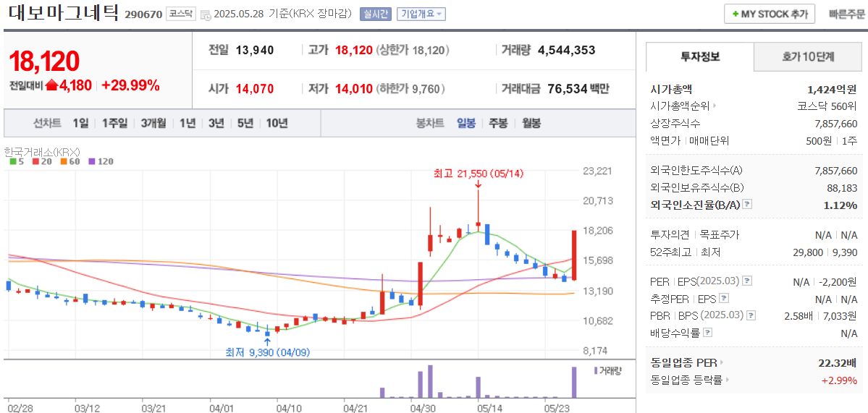
Task: Select the 3년 line chart period
Action: [x=216, y=123]
